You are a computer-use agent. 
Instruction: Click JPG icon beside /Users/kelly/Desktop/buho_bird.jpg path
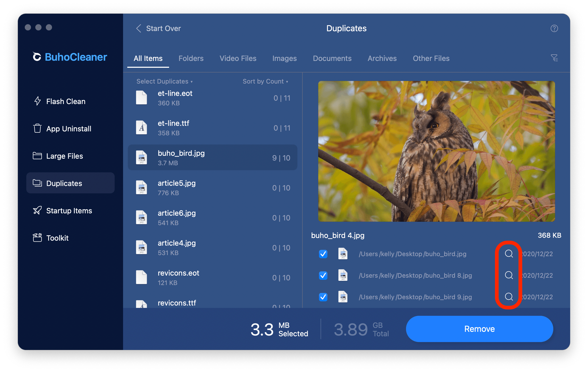coord(343,254)
